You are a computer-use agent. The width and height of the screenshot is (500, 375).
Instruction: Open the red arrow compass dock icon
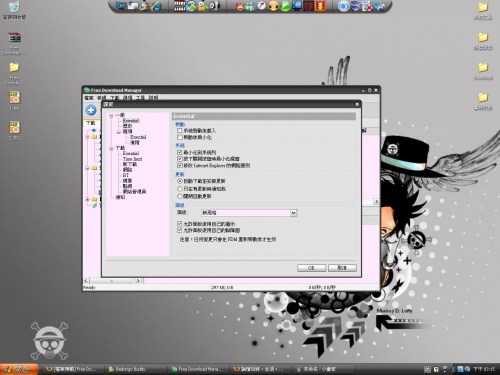click(262, 6)
